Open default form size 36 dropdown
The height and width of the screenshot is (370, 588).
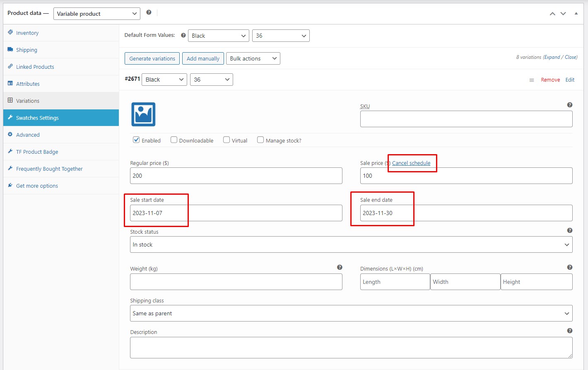281,36
